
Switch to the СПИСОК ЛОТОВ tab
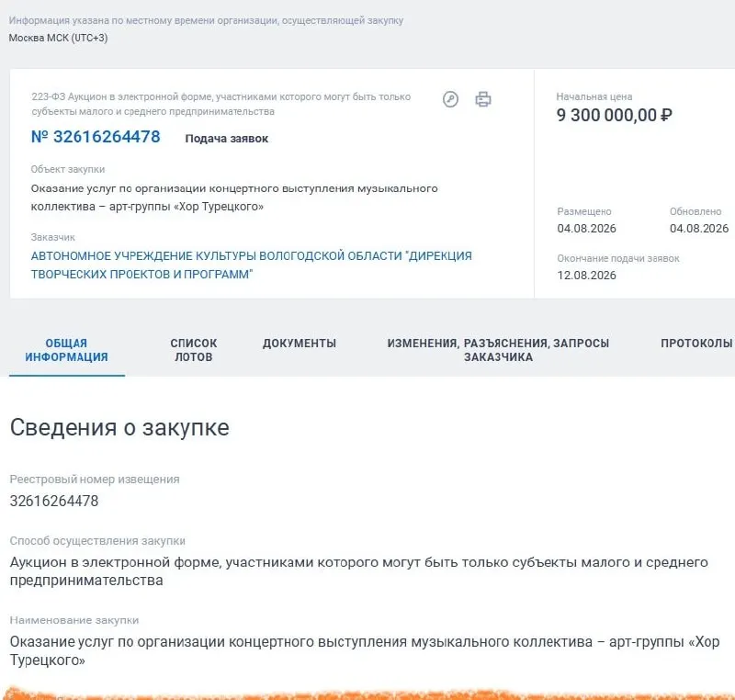click(x=194, y=350)
